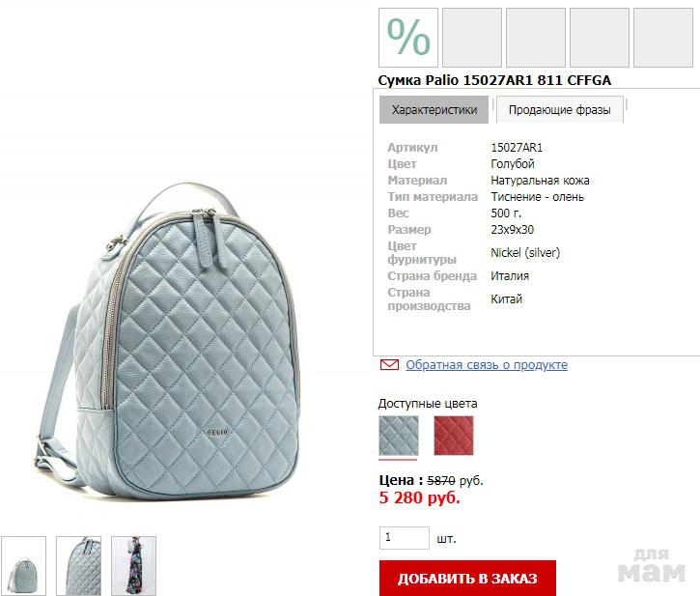Select the red quilted color swatch

pos(454,436)
